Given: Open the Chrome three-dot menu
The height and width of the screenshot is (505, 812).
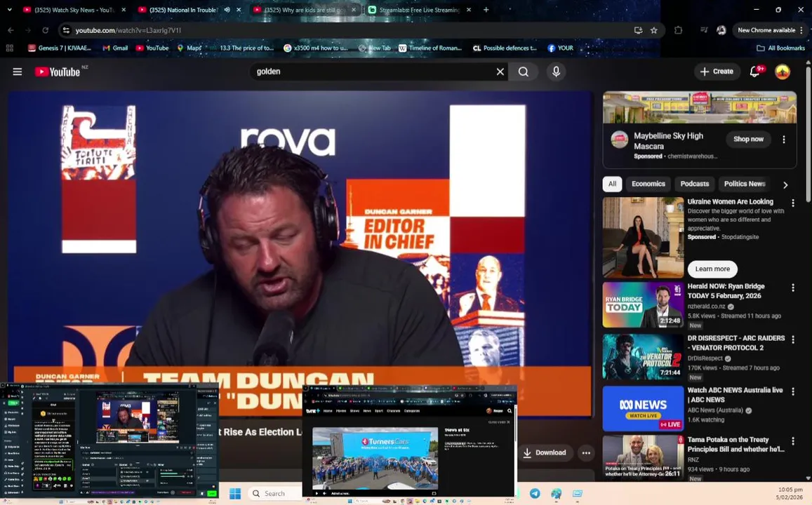Looking at the screenshot, I should click(x=801, y=30).
